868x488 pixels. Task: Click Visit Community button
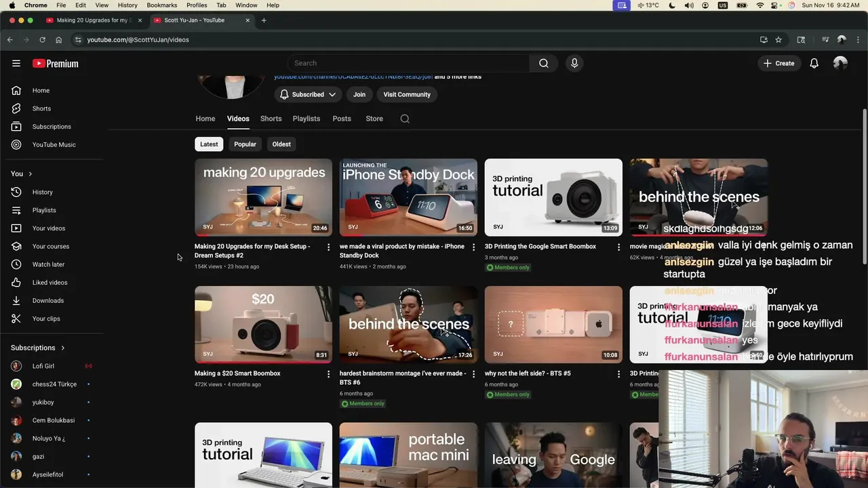coord(407,95)
